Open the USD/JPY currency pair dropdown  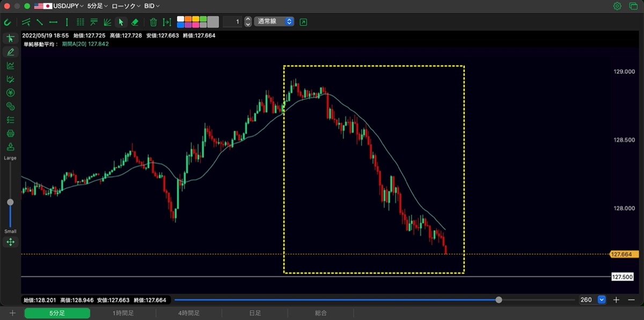click(59, 6)
